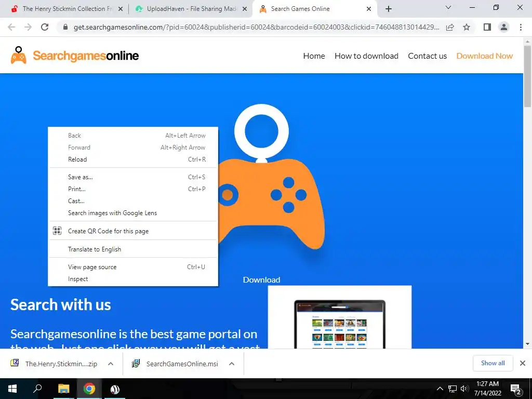532x399 pixels.
Task: Close the UploadHaven tab
Action: (244, 9)
